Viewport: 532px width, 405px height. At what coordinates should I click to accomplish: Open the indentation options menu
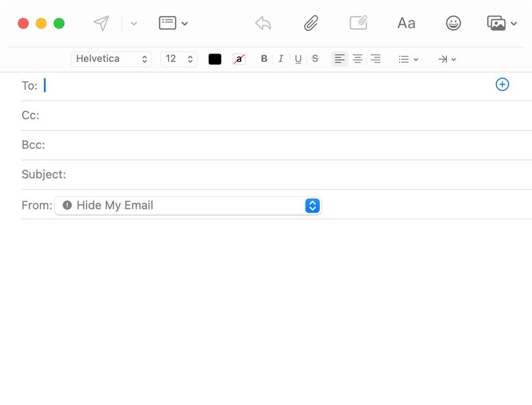(447, 59)
